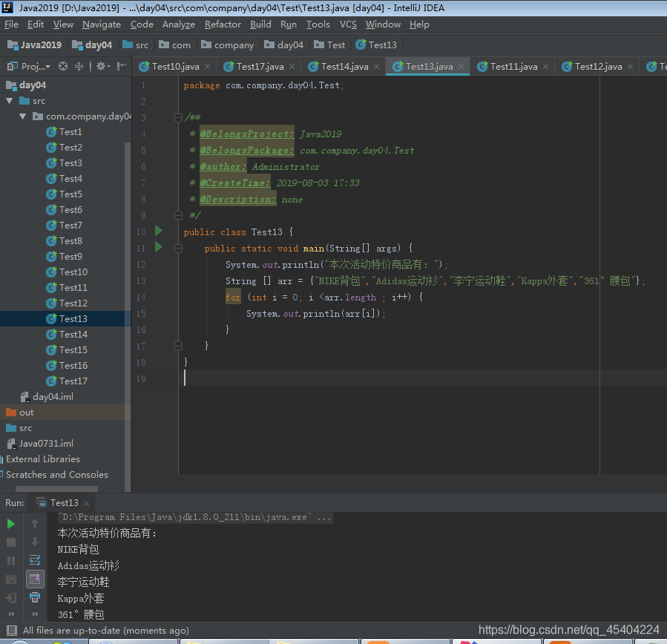
Task: Close the Test13 run tab
Action: [86, 503]
